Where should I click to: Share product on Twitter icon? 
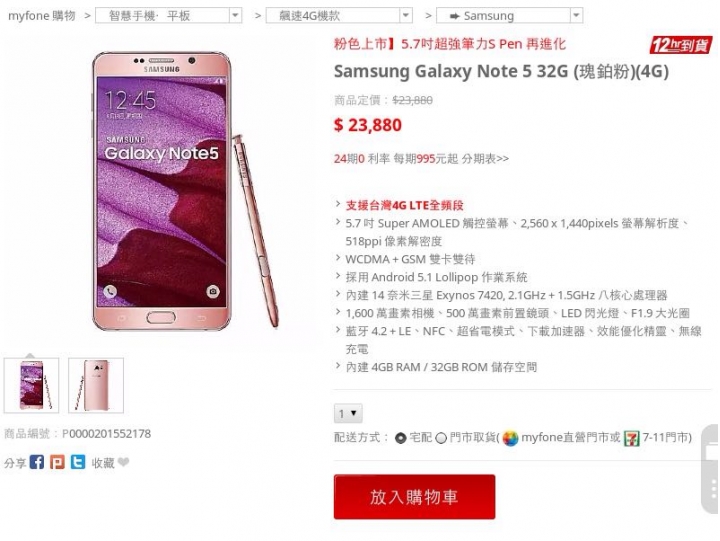click(x=78, y=462)
